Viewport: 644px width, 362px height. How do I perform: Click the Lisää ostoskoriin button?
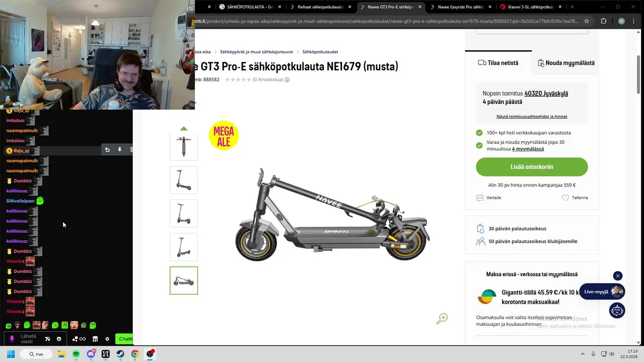[532, 167]
